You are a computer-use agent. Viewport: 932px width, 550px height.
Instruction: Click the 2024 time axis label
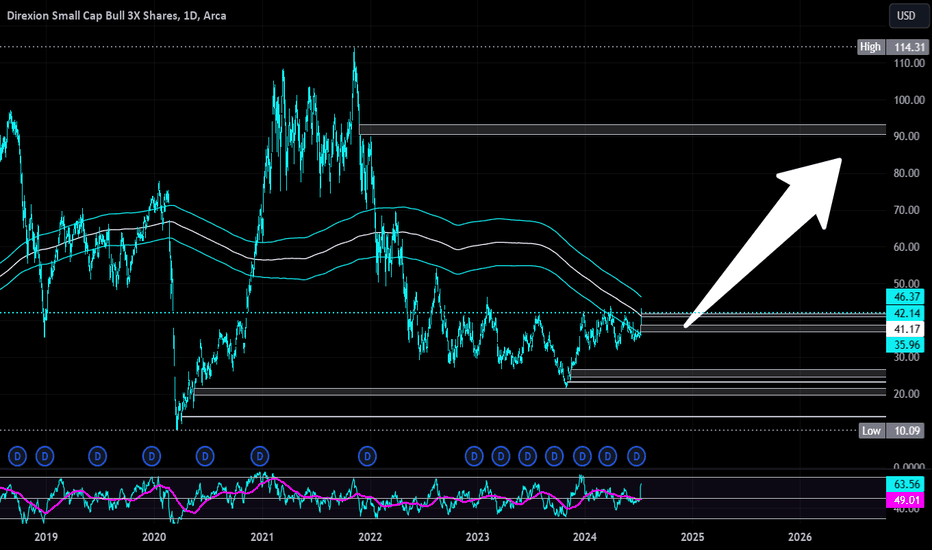point(585,537)
